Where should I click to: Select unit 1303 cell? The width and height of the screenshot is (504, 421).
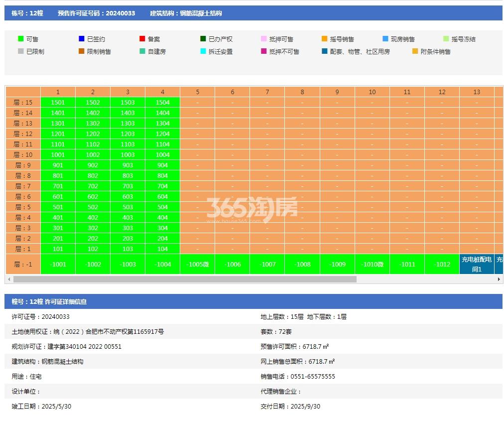click(x=127, y=123)
